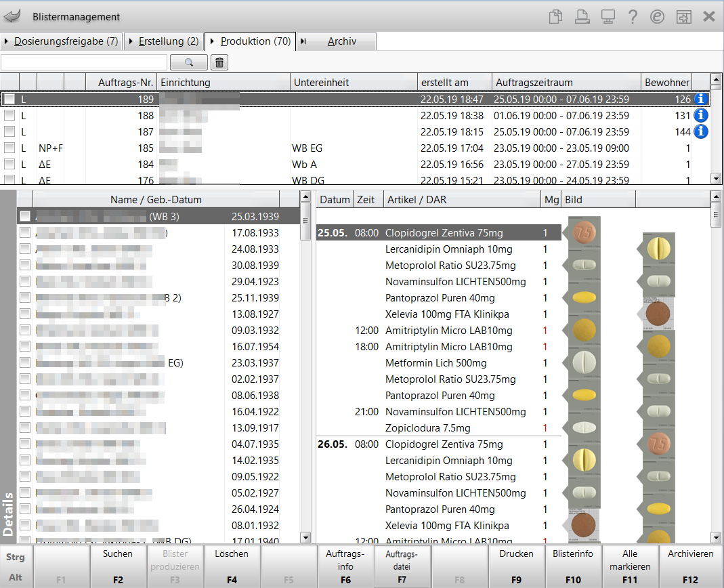Open info icon for order 187
Screen dimensions: 724x588
700,131
